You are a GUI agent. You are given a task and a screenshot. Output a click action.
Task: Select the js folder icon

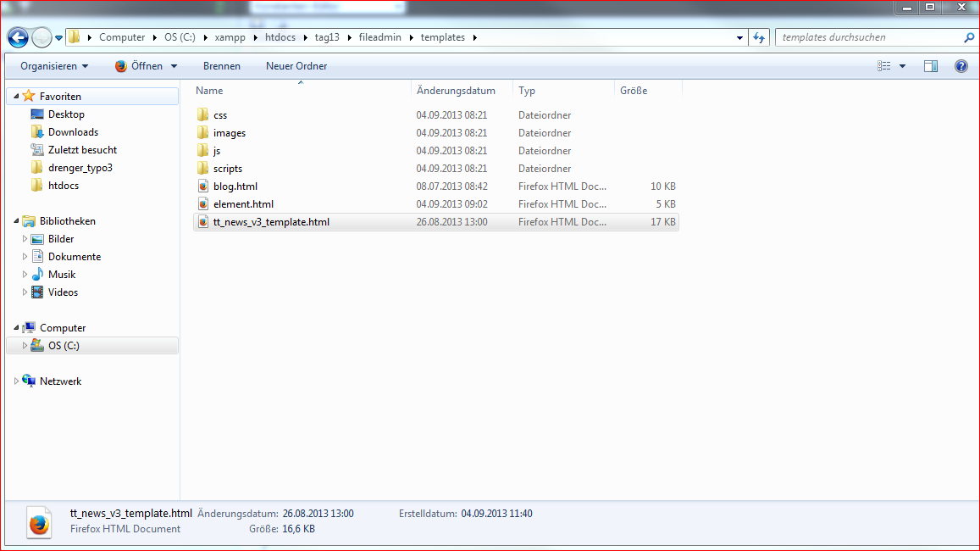[202, 151]
